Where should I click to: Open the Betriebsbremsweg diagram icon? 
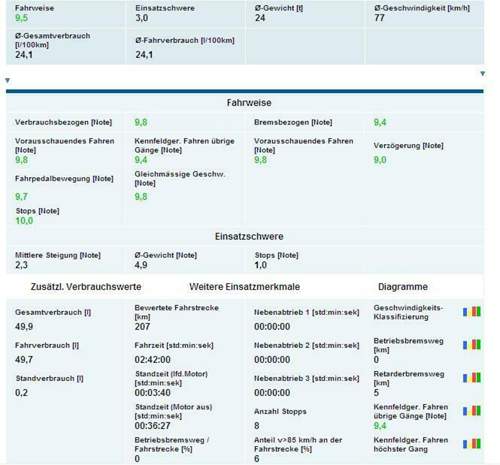click(x=472, y=344)
